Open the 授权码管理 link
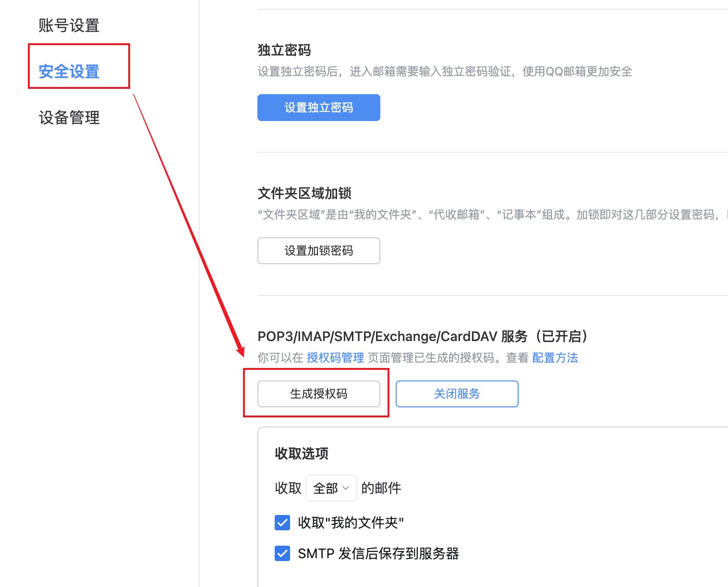 (x=335, y=358)
